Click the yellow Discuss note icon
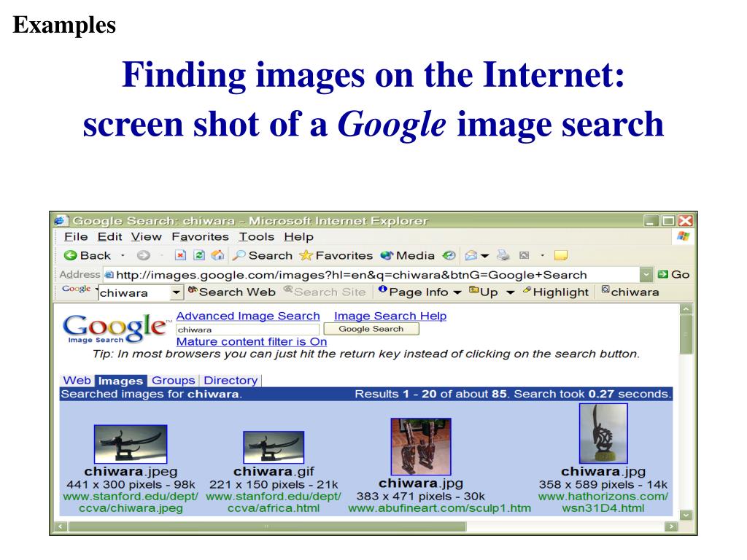The height and width of the screenshot is (560, 747). 561,256
